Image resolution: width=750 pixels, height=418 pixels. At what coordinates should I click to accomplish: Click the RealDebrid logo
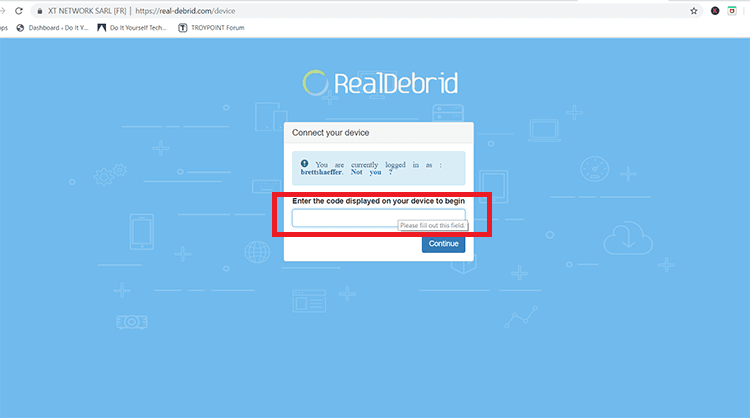[380, 83]
